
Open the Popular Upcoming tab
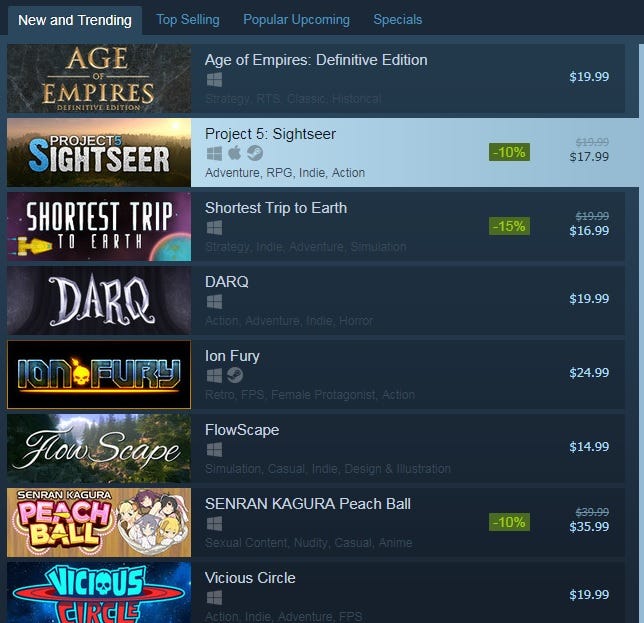click(296, 19)
